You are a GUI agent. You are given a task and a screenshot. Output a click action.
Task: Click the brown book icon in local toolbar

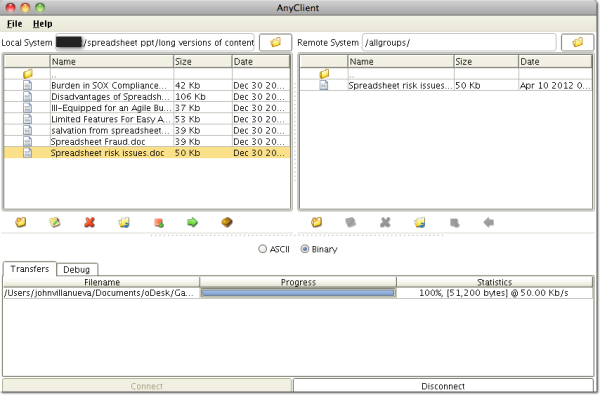click(x=227, y=222)
